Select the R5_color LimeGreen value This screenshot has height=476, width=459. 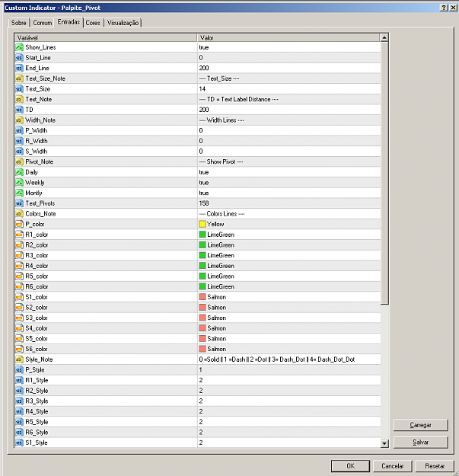click(x=221, y=276)
